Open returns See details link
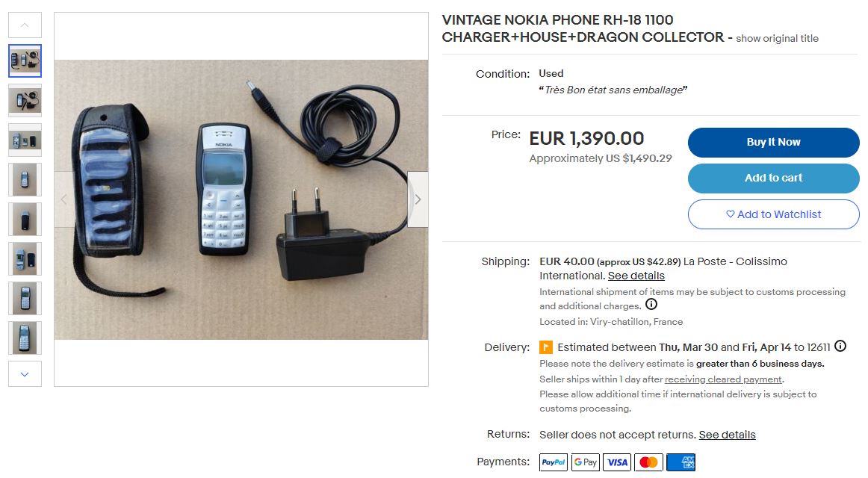The height and width of the screenshot is (478, 868). 727,435
